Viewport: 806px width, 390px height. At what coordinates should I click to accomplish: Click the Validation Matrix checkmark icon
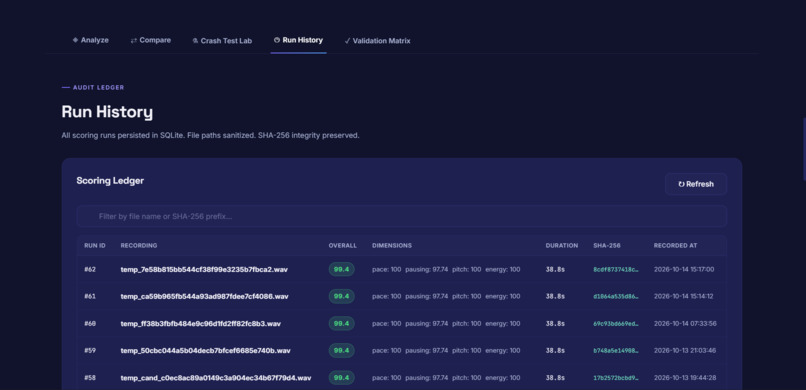347,41
